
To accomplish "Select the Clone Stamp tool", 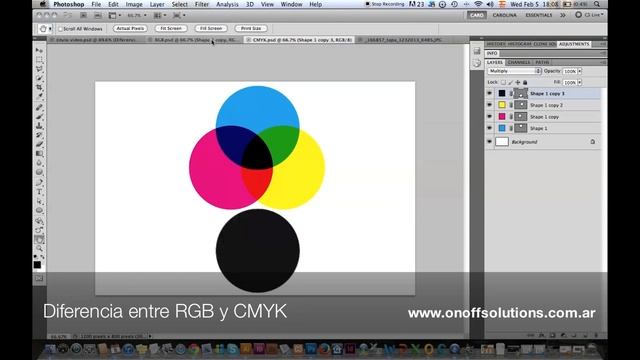I will pos(39,126).
